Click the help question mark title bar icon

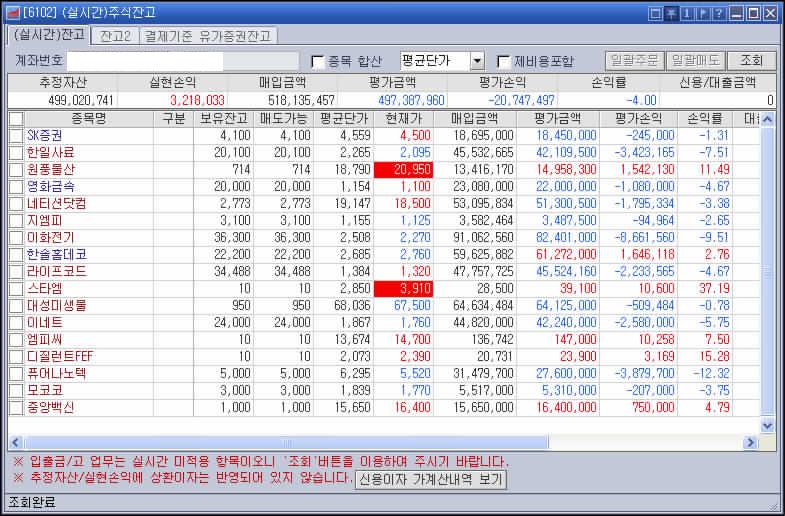click(719, 13)
